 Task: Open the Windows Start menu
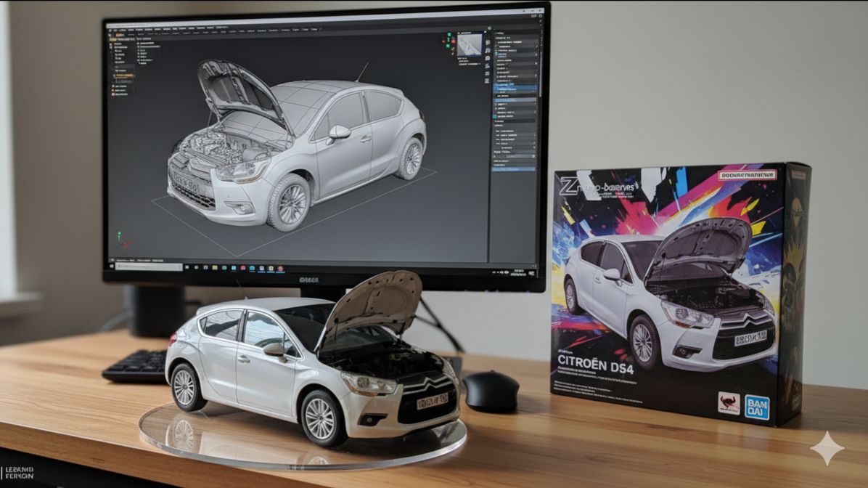(111, 266)
